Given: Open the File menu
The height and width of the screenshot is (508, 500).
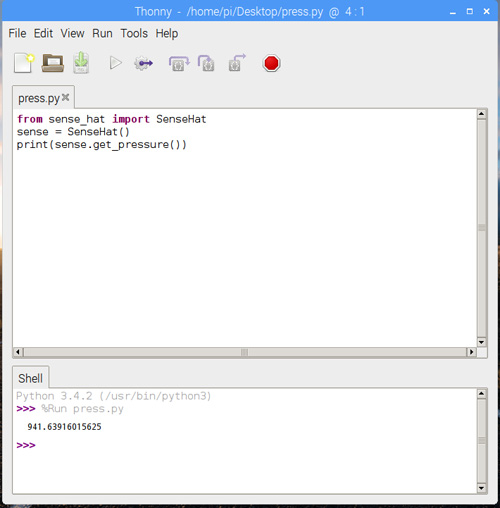Looking at the screenshot, I should point(17,33).
